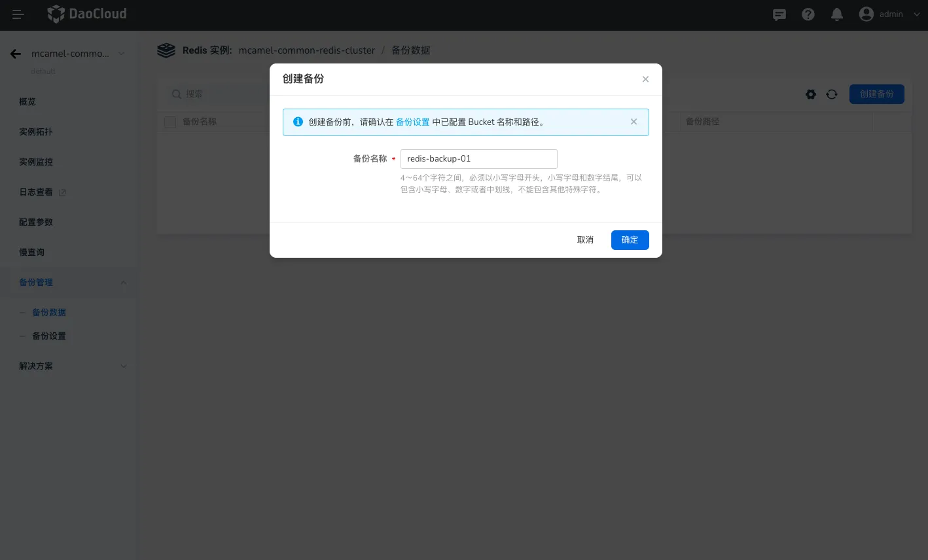Screen dimensions: 928x560
Task: Go to 备份设置 in the sidebar
Action: 49,336
